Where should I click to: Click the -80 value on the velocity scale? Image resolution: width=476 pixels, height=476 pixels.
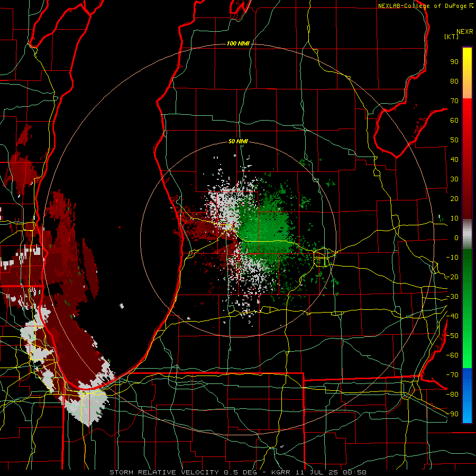[452, 395]
